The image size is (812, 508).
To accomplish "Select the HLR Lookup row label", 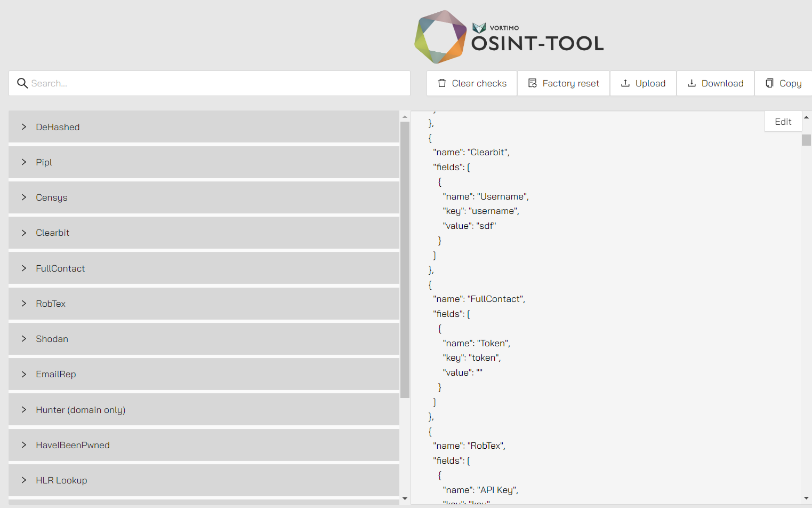I will (x=61, y=480).
